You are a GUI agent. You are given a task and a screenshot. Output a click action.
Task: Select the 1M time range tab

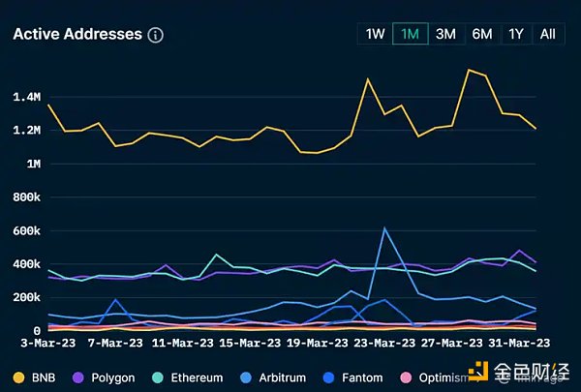pyautogui.click(x=410, y=34)
